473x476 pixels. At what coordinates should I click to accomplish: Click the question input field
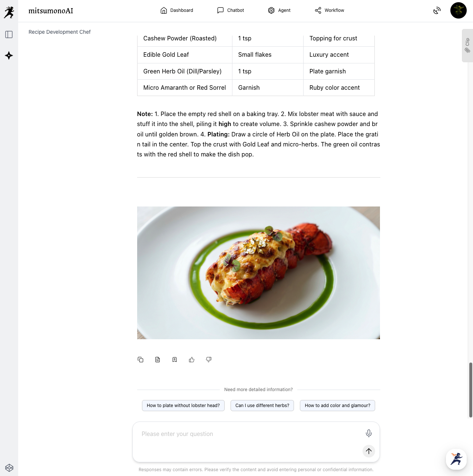[248, 434]
